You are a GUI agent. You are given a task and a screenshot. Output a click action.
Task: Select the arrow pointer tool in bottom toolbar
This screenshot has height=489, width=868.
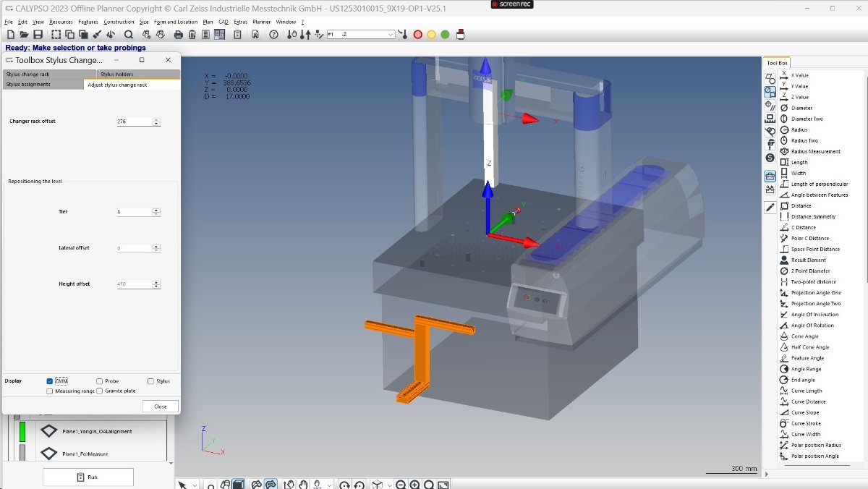tap(183, 485)
